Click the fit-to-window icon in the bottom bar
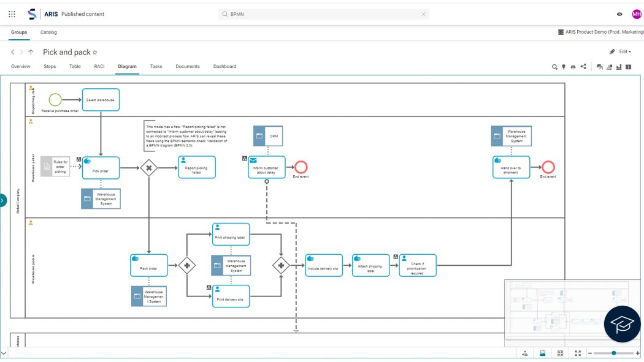The height and width of the screenshot is (362, 644). point(560,353)
